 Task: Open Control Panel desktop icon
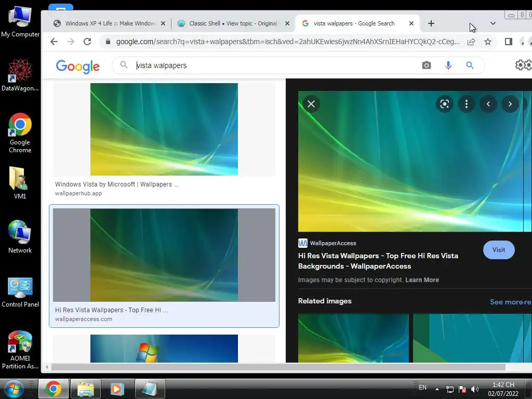point(20,292)
